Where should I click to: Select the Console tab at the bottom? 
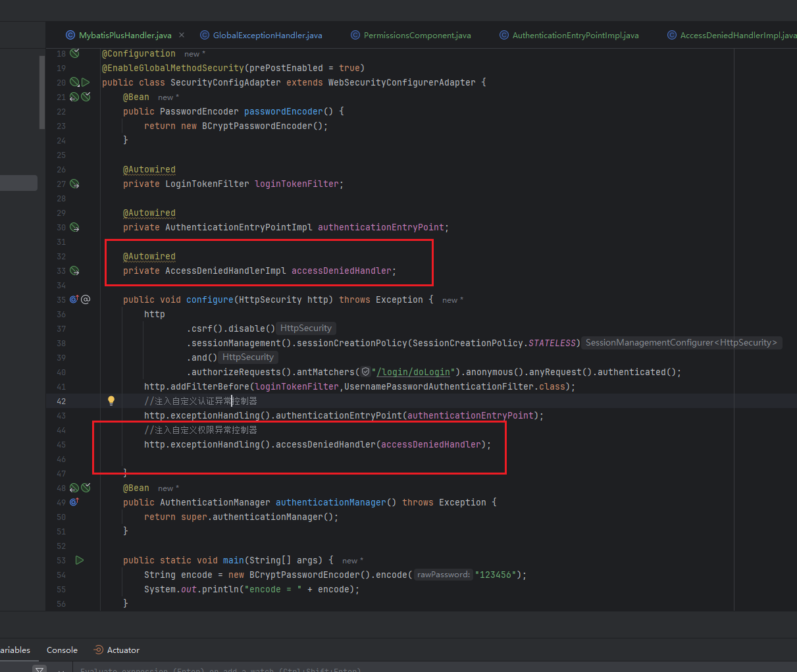point(61,650)
